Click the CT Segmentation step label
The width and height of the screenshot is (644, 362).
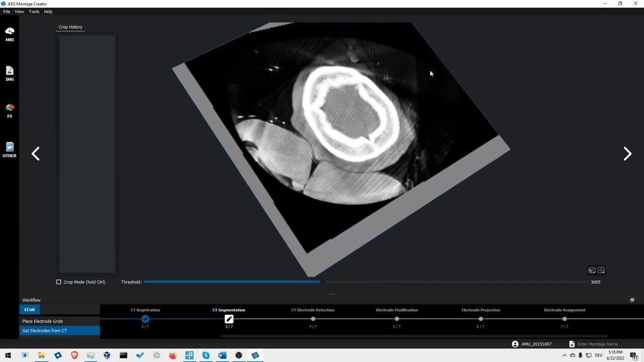point(229,310)
